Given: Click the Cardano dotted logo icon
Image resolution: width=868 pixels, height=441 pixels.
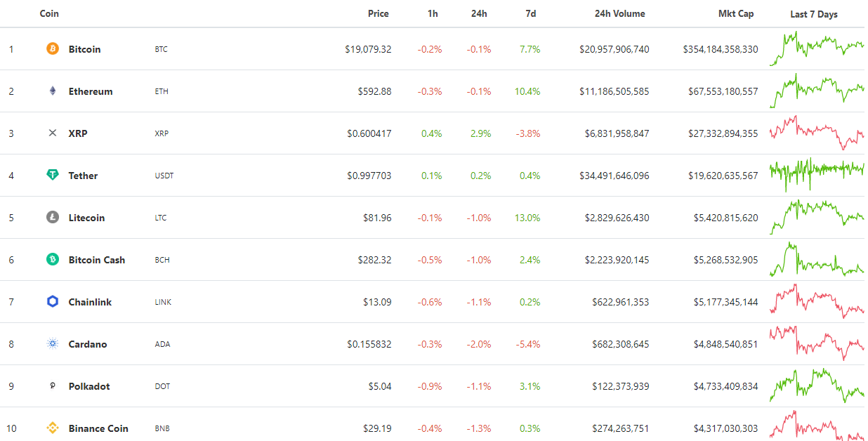Looking at the screenshot, I should click(x=53, y=344).
